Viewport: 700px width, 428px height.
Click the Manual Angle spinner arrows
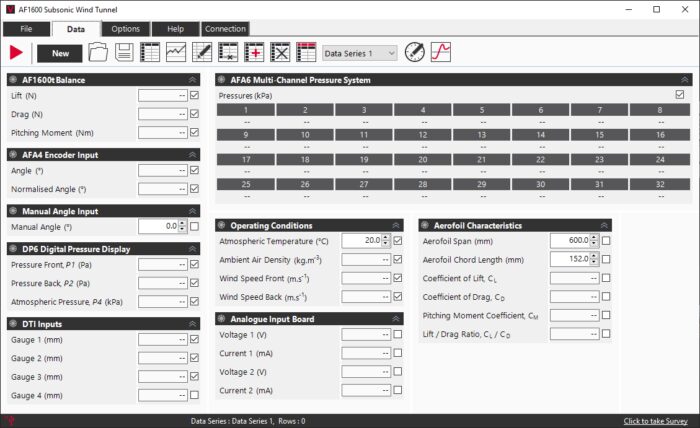(182, 227)
